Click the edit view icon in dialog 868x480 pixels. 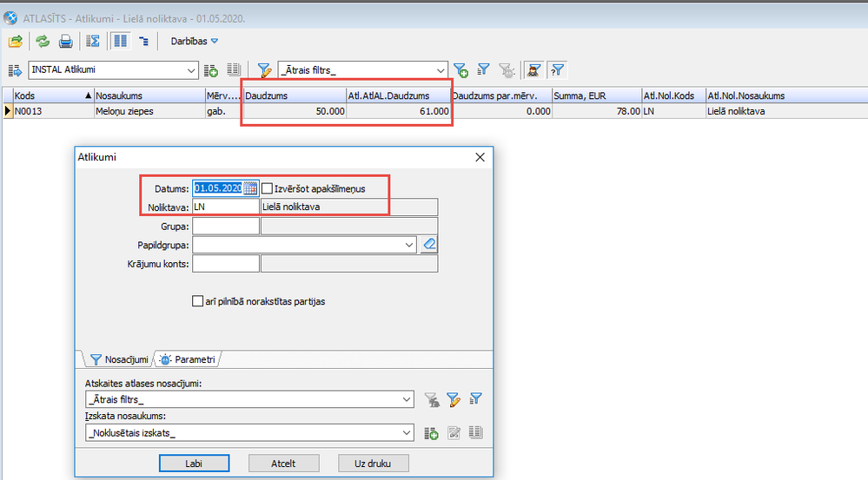454,432
